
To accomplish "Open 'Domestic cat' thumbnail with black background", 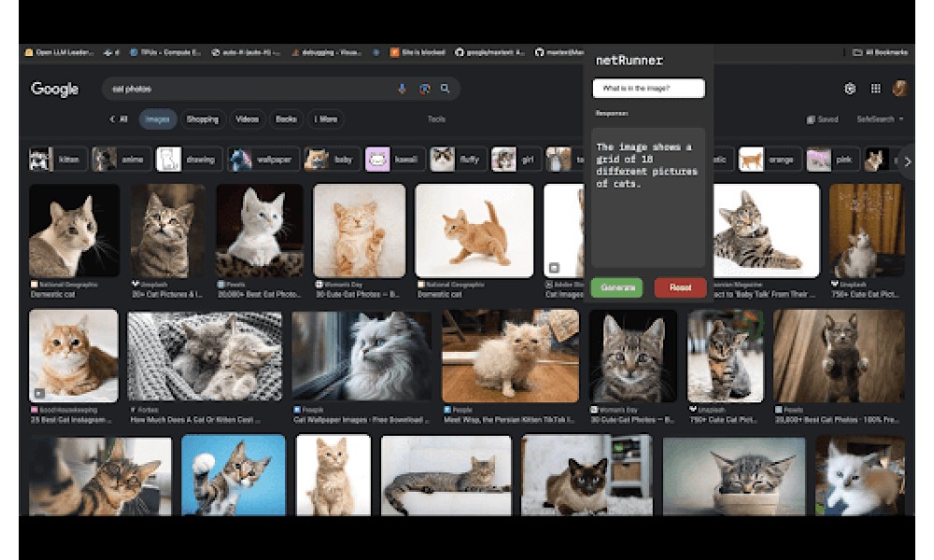I will tap(75, 231).
